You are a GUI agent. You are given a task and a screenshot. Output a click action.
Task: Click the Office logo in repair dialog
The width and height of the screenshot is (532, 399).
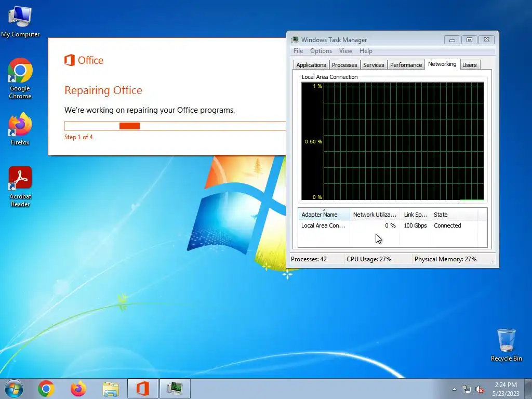pyautogui.click(x=84, y=60)
